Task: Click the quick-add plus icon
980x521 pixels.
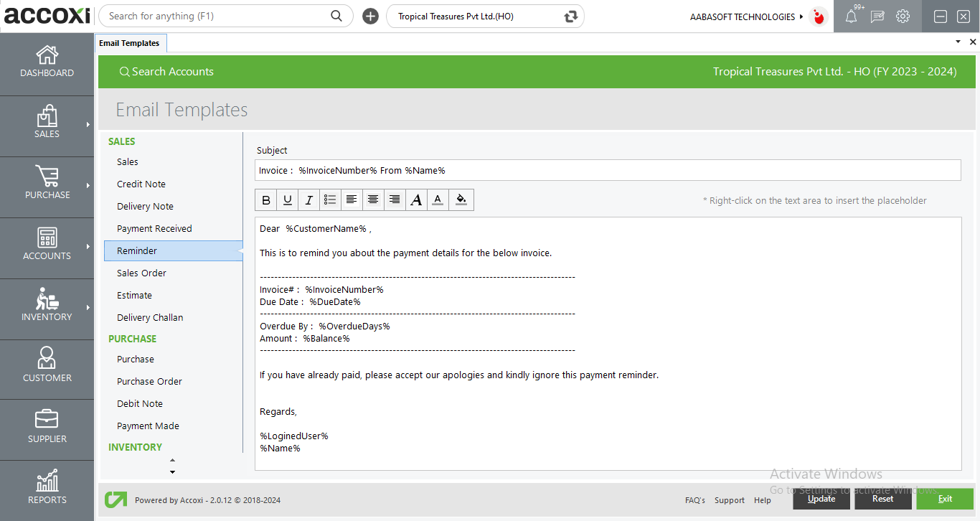Action: point(370,17)
